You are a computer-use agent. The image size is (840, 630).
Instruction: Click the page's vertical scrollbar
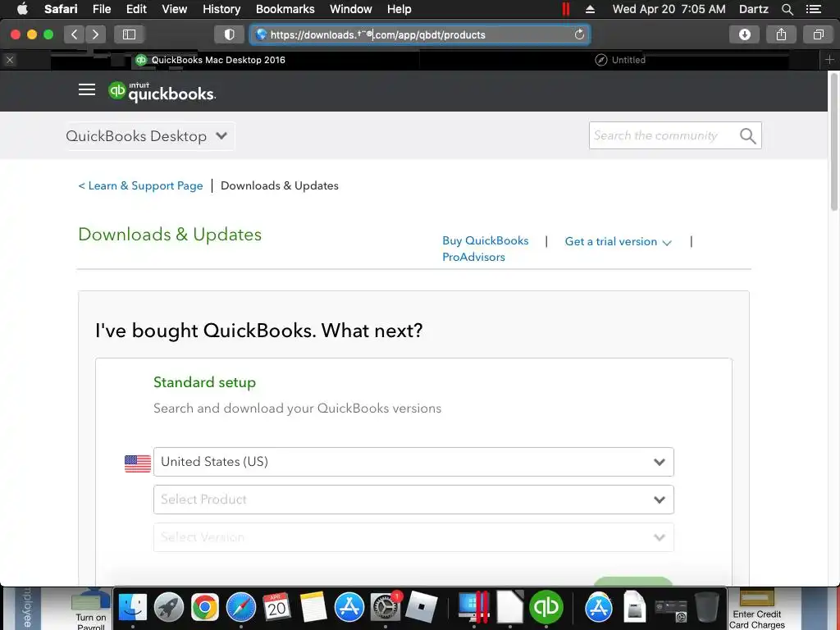833,142
